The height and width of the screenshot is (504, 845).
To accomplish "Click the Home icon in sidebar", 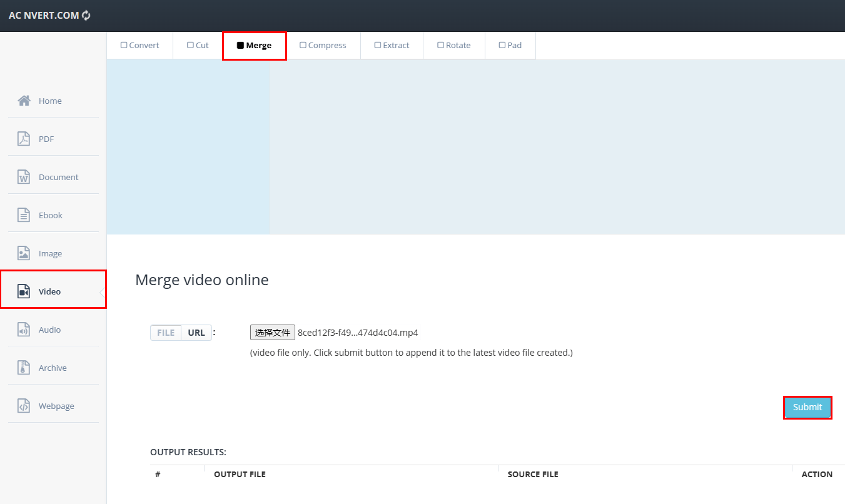I will click(x=24, y=101).
